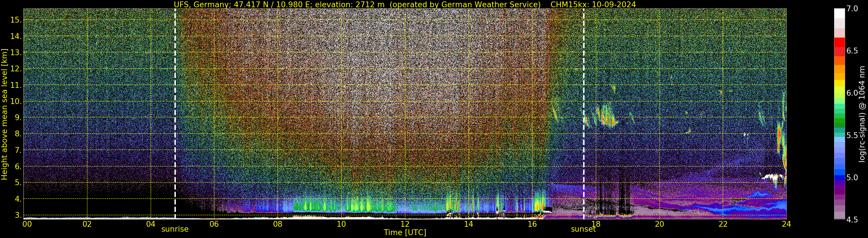Click the "04" tick on the time axis
The height and width of the screenshot is (238, 868).
[151, 224]
